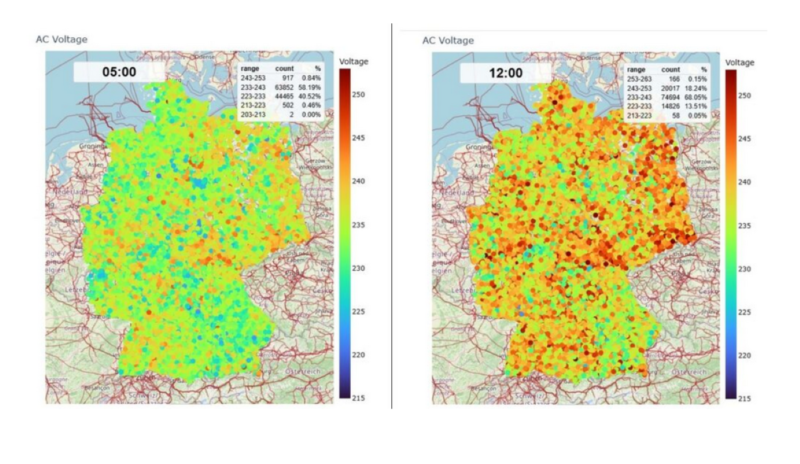Click the Voltage colorbar title beside the 05:00 map

coord(354,61)
